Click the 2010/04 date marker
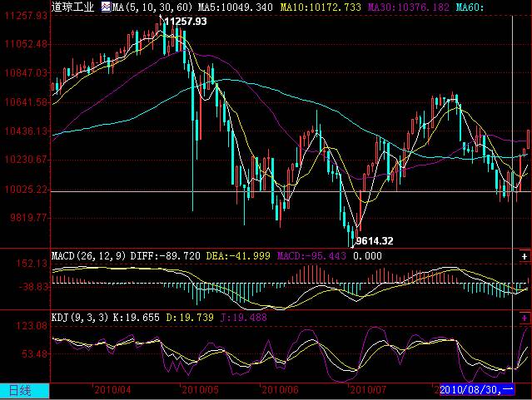The image size is (532, 400). click(x=112, y=389)
